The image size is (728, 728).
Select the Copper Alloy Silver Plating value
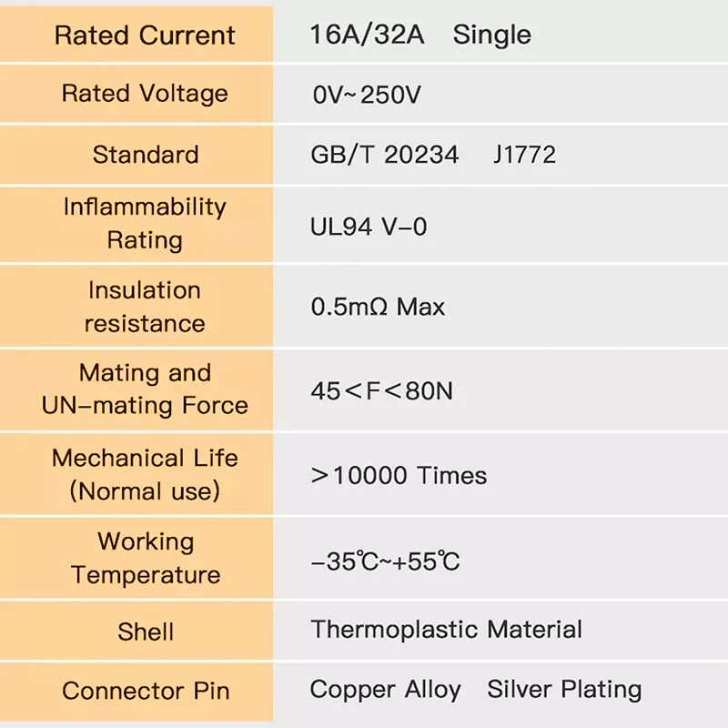(x=475, y=690)
